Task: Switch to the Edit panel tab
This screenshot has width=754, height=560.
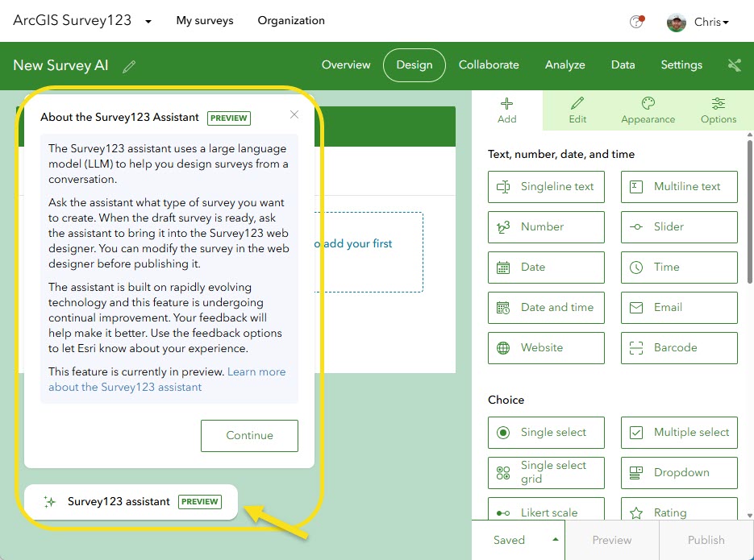Action: coord(577,111)
